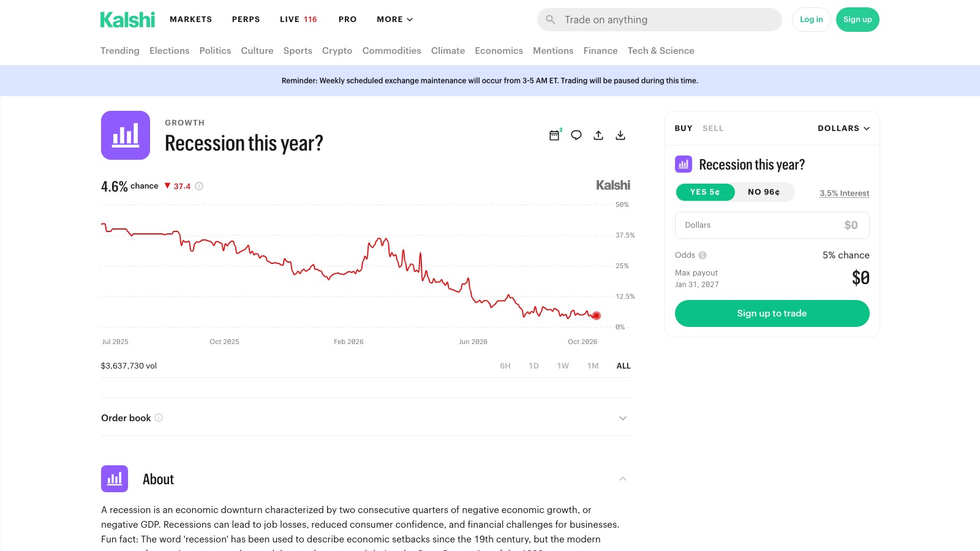
Task: Click the purple Growth chart icon
Action: coord(126,135)
